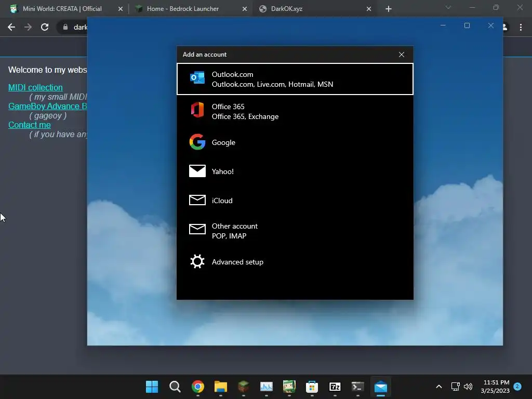Screen dimensions: 532x399
Task: Close the DarkOK.xyz tab
Action: tap(369, 9)
